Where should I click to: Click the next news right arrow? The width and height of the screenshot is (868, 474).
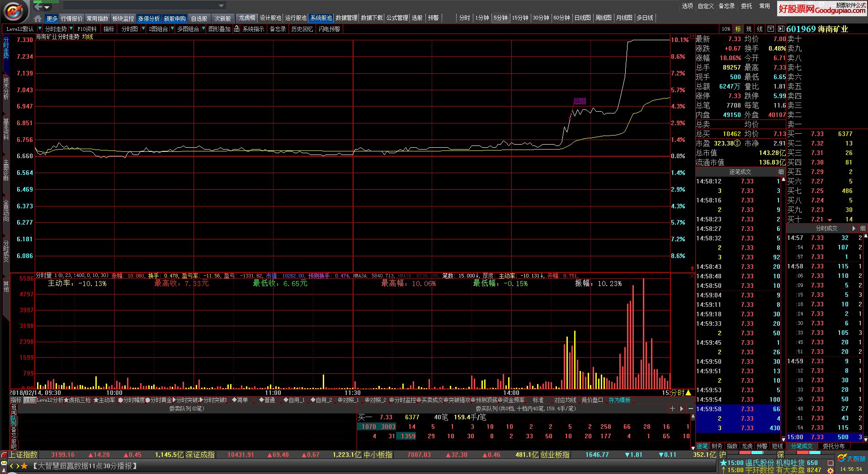(18, 466)
